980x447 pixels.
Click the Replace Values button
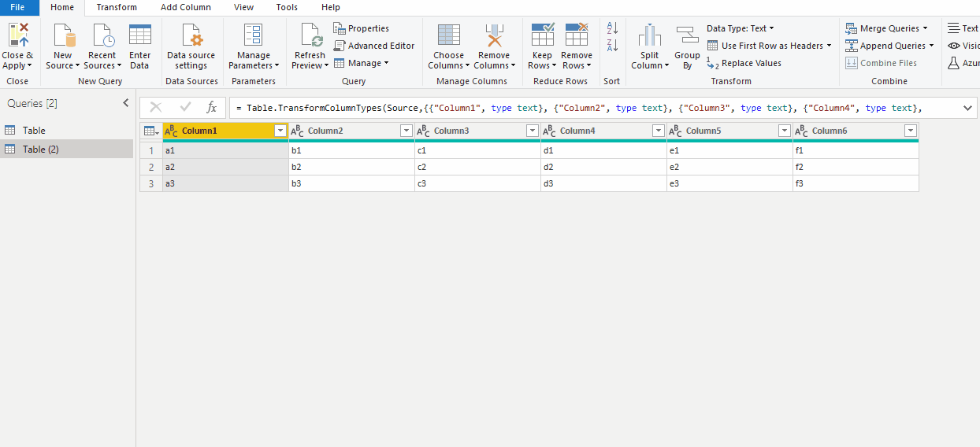coord(744,63)
